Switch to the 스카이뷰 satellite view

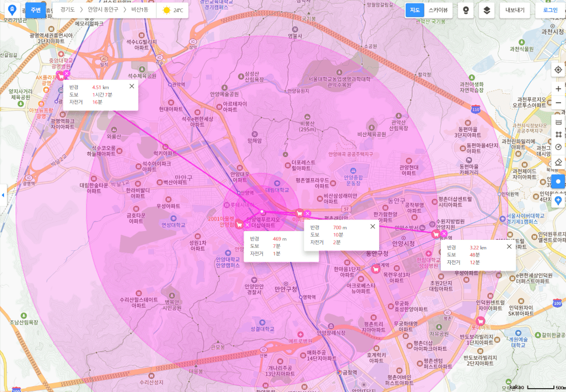click(x=438, y=10)
